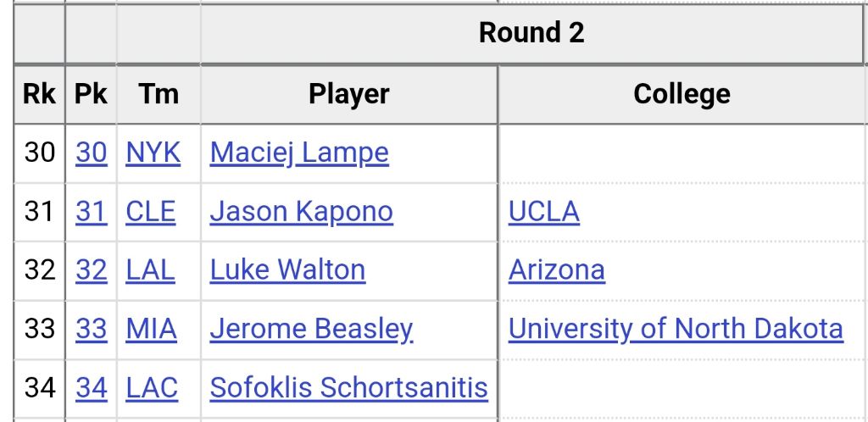
Task: Click the UCLA college link
Action: pos(543,211)
